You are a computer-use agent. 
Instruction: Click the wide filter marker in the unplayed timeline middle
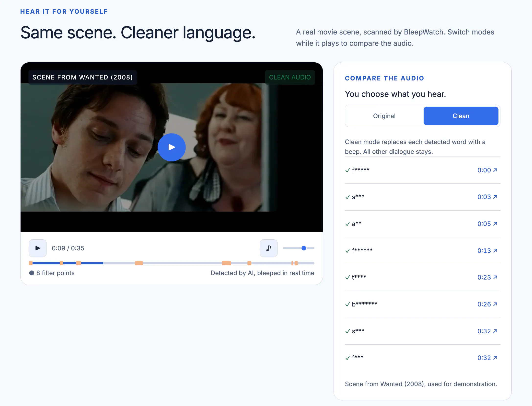pyautogui.click(x=139, y=263)
